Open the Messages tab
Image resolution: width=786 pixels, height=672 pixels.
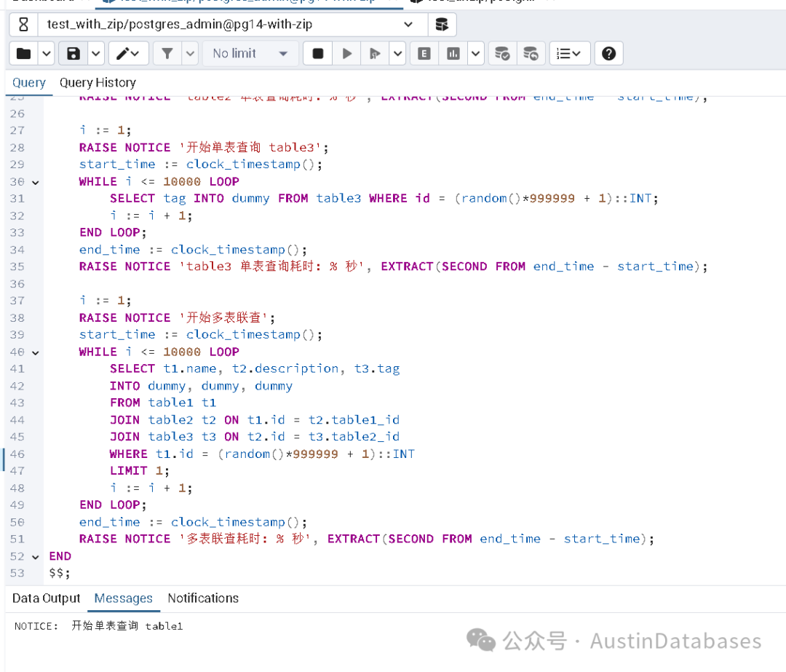pos(123,598)
